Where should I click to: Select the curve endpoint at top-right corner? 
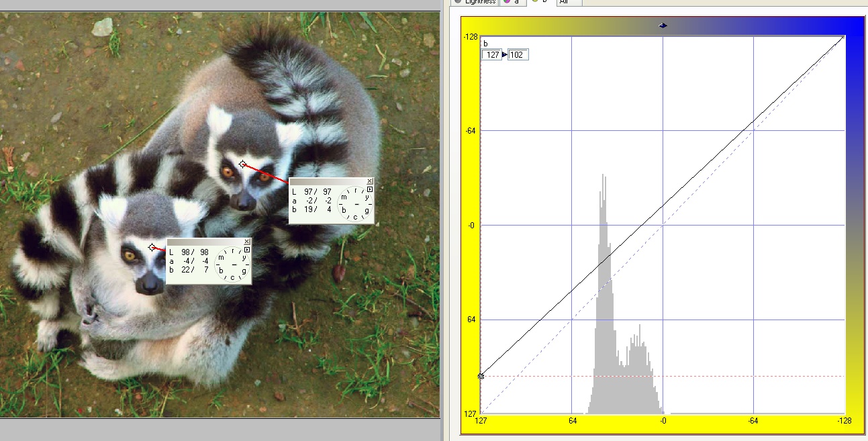[x=844, y=37]
